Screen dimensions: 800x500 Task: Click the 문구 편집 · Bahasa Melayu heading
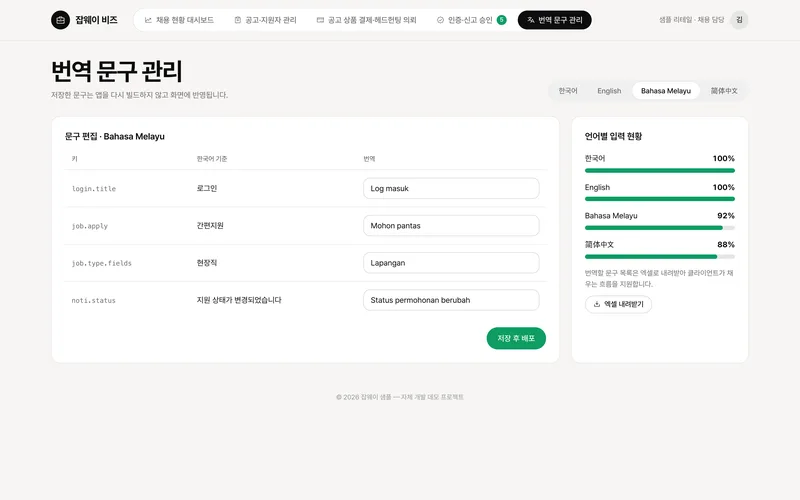(115, 136)
